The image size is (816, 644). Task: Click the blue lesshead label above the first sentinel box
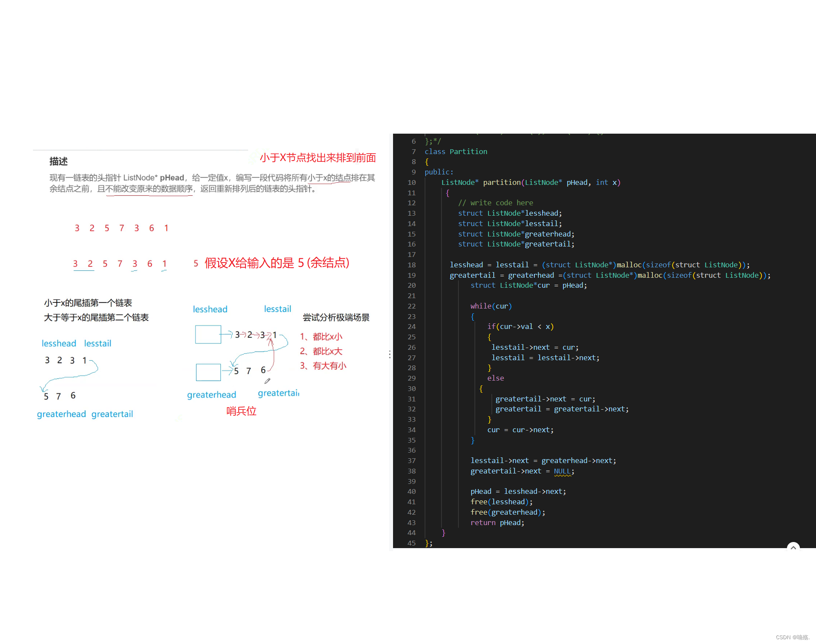pos(210,309)
